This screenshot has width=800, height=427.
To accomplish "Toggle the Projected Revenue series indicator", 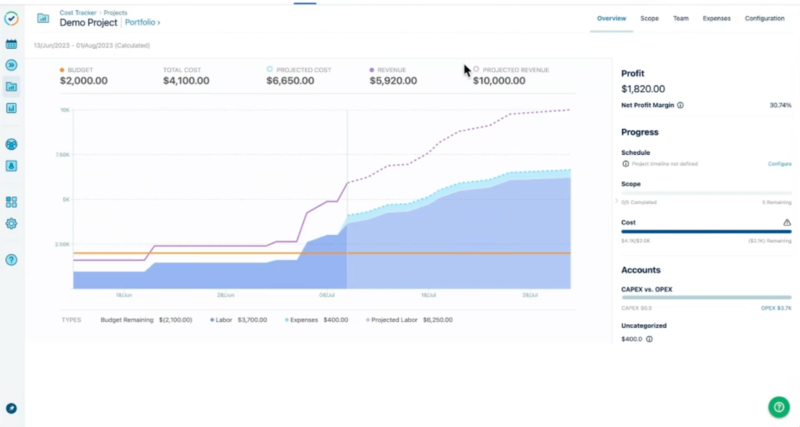I will (476, 70).
